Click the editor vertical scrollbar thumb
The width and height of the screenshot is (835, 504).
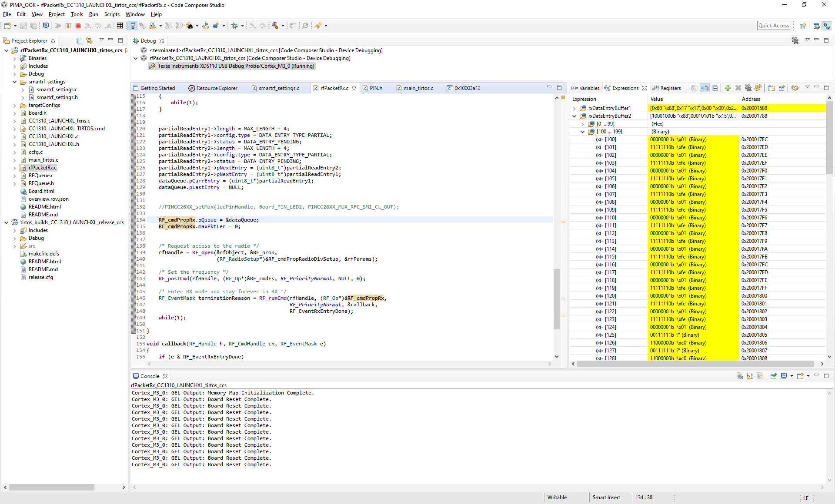557,299
